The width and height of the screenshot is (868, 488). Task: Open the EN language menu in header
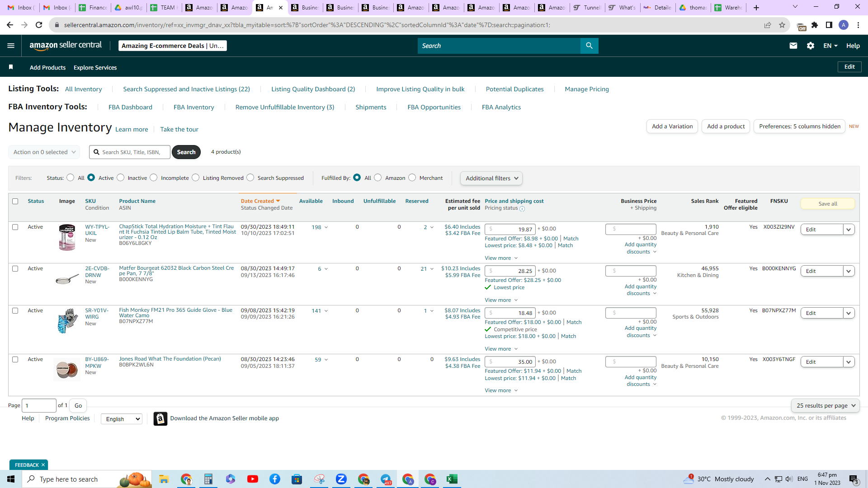point(830,46)
